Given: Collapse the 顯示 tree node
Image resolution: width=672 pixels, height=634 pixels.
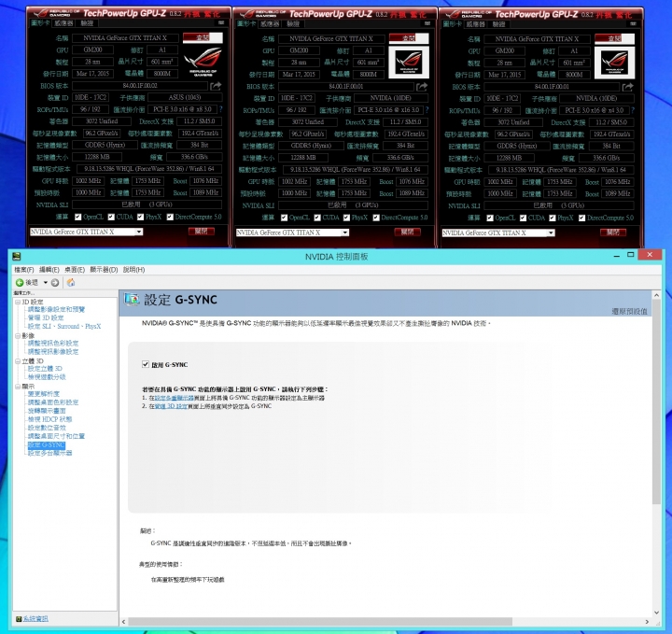Looking at the screenshot, I should coord(18,387).
